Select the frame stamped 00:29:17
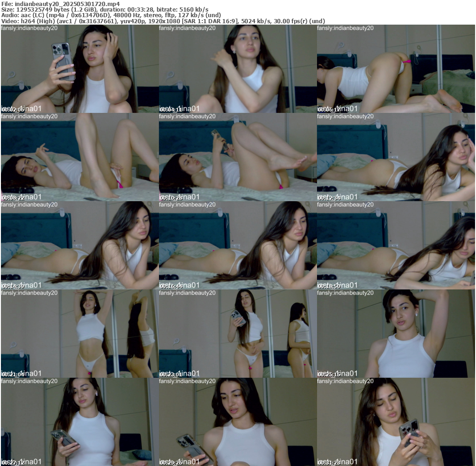476x466 pixels. pyautogui.click(x=238, y=422)
